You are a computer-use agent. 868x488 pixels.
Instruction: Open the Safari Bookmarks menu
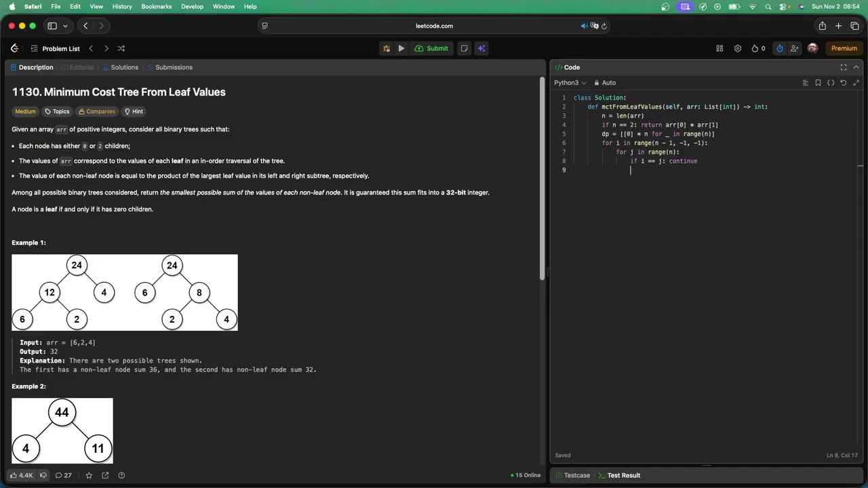156,7
